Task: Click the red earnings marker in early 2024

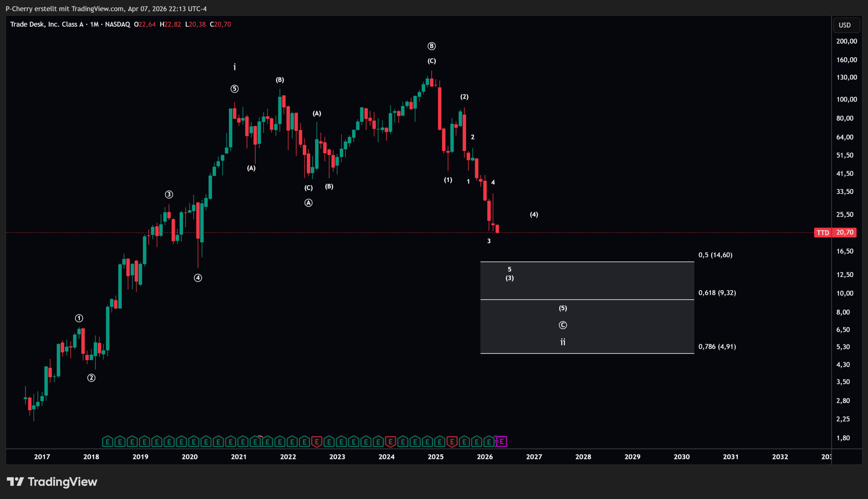Action: (x=390, y=442)
